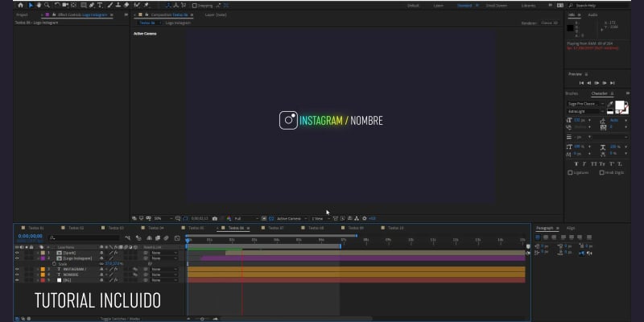This screenshot has width=644, height=322.
Task: Open Parent dropdown for [BG] layer
Action: coord(163,280)
